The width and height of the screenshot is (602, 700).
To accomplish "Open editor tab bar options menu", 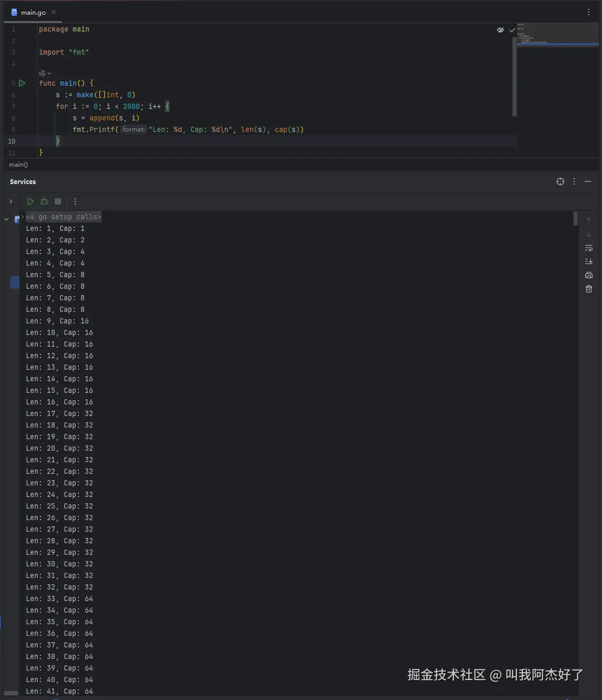I will click(589, 12).
